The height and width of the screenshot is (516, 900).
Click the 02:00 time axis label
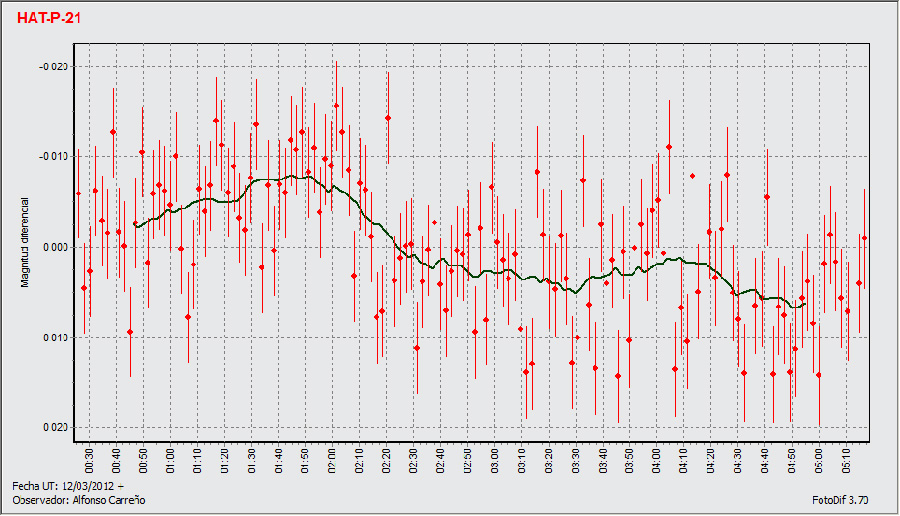pos(332,460)
